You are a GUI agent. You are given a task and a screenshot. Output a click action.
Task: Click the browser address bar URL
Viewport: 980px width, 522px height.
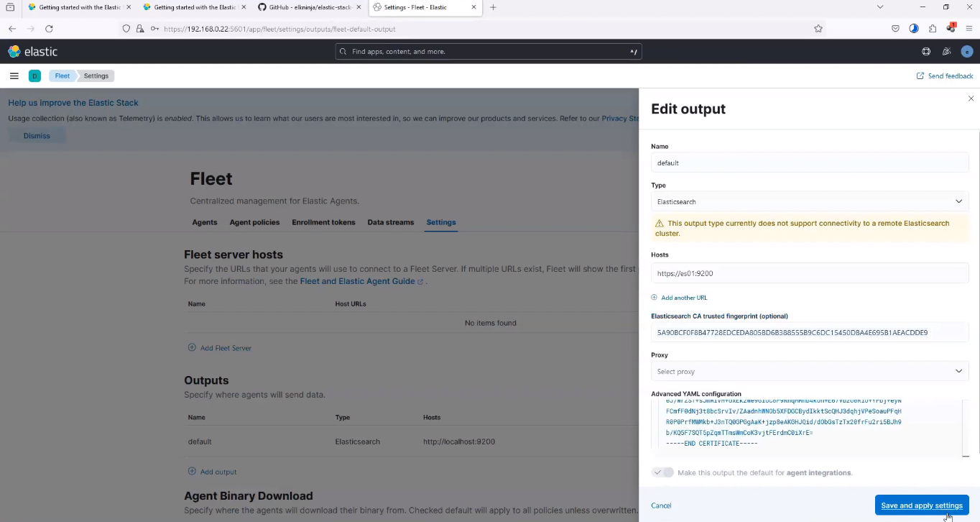tap(279, 29)
